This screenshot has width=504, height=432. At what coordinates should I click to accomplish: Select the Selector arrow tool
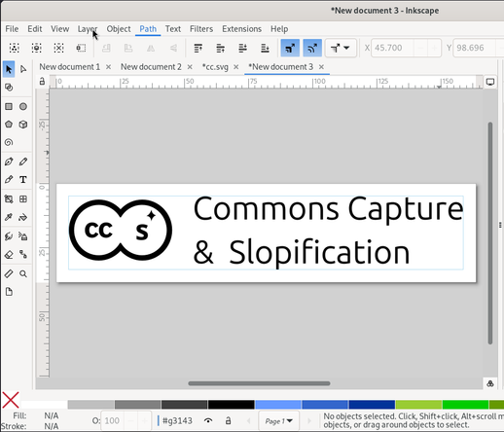9,69
